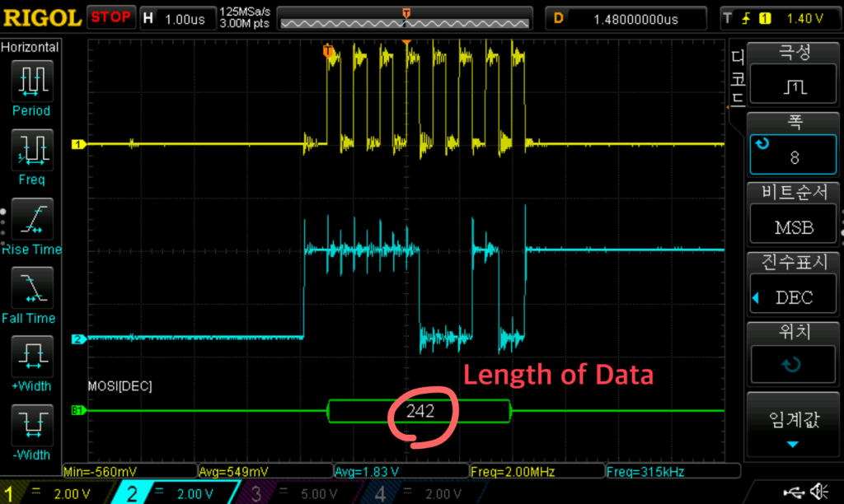Click trigger level 1.40 V readout
Screen dimensions: 844x504
[x=804, y=19]
